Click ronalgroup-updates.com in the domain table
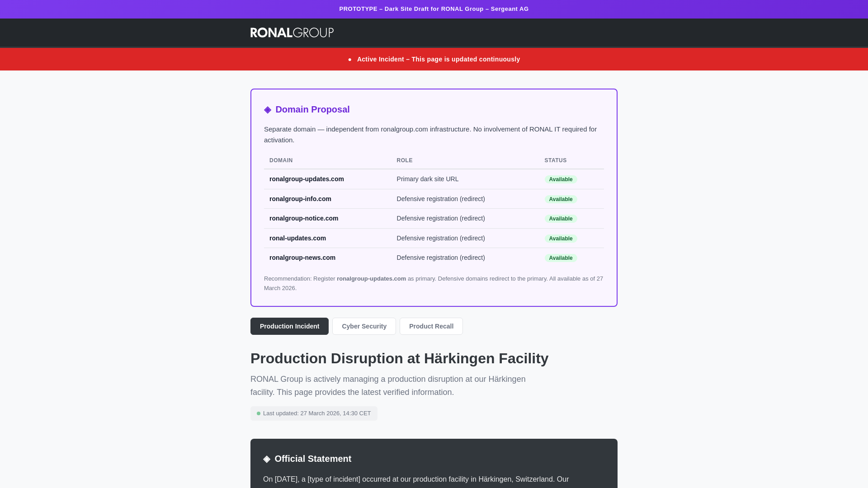The height and width of the screenshot is (488, 868). tap(307, 179)
